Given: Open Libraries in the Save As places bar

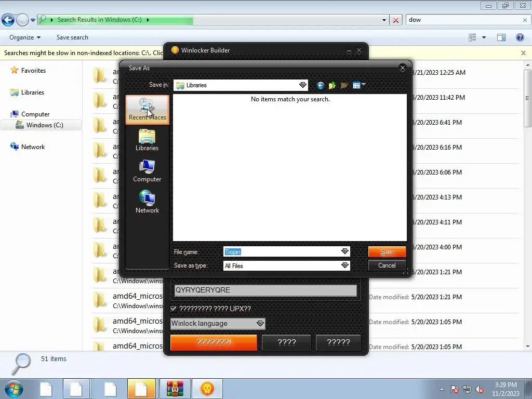Looking at the screenshot, I should point(147,140).
